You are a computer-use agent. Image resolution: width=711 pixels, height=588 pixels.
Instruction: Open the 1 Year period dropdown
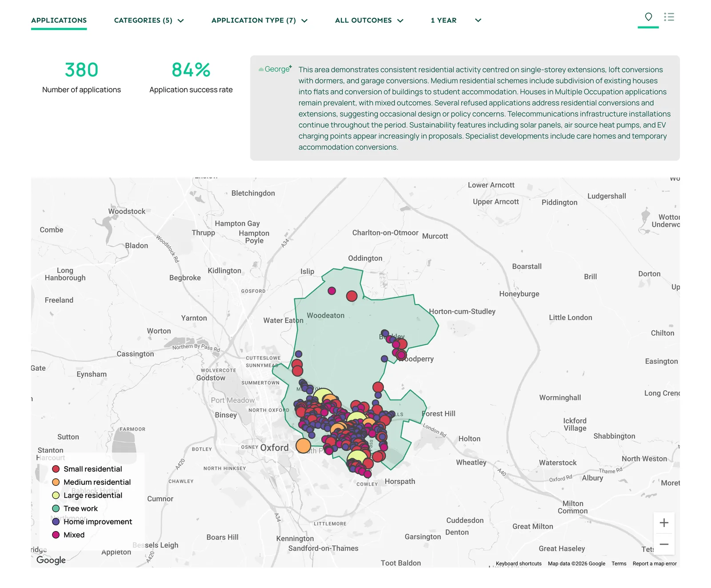pyautogui.click(x=456, y=20)
